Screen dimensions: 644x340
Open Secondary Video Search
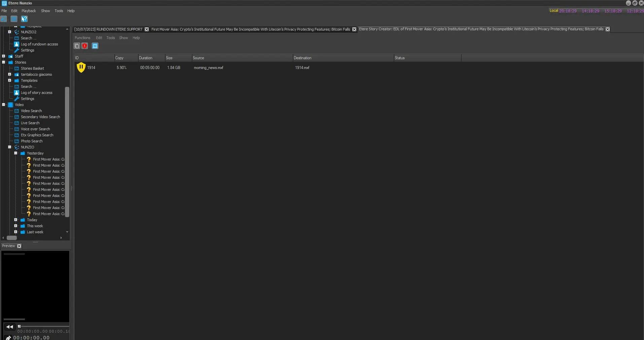point(40,117)
